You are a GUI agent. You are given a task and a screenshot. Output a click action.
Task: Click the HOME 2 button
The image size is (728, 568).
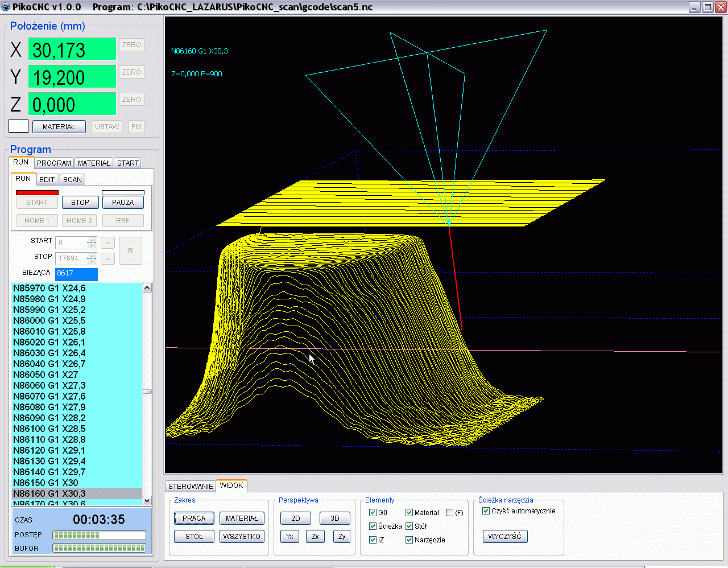point(79,221)
